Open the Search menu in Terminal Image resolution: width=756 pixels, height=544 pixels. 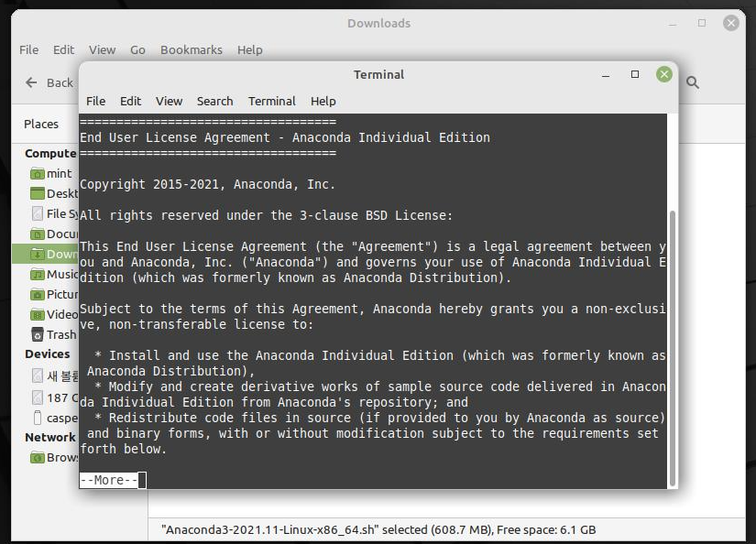click(x=214, y=101)
